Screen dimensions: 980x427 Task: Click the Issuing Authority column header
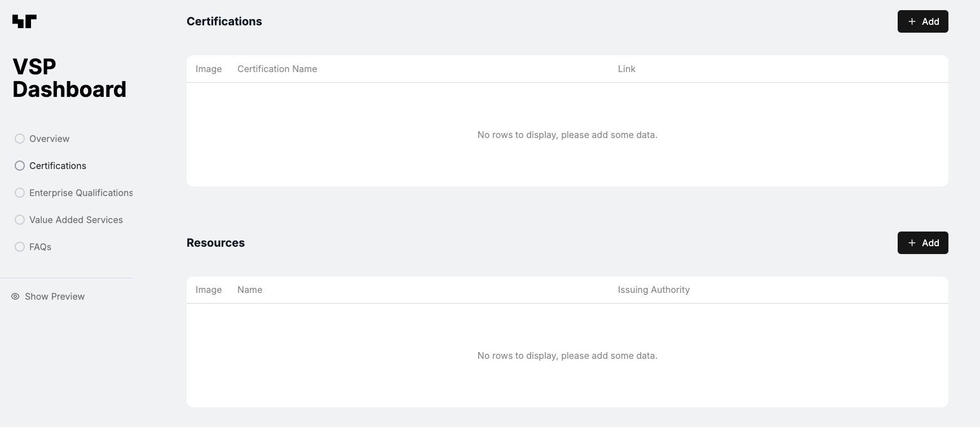click(x=654, y=290)
